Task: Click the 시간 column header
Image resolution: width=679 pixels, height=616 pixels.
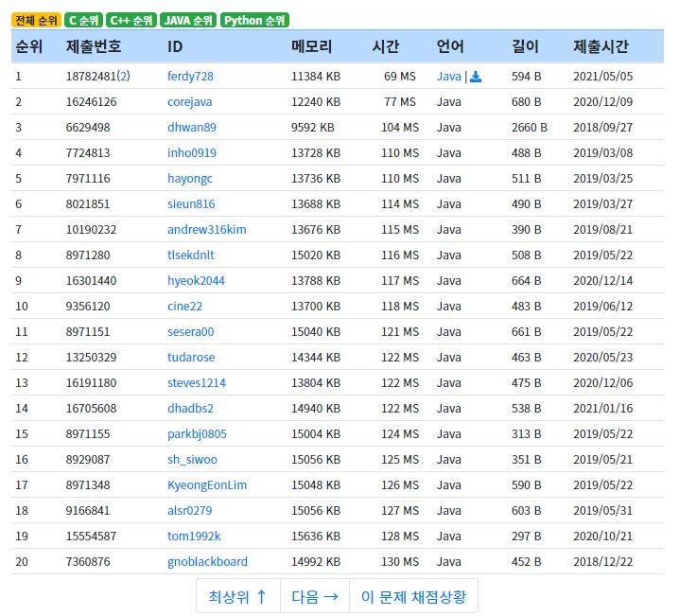Action: (x=386, y=46)
